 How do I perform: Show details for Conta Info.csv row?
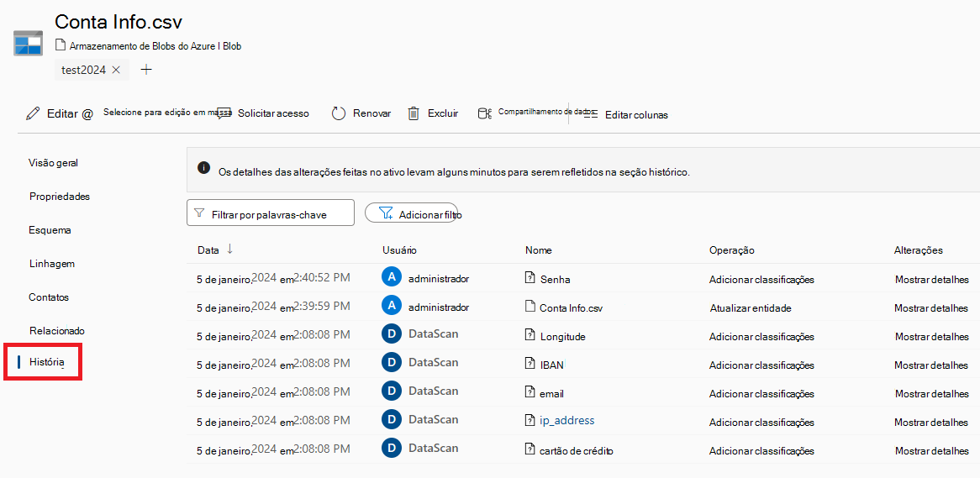(x=931, y=308)
